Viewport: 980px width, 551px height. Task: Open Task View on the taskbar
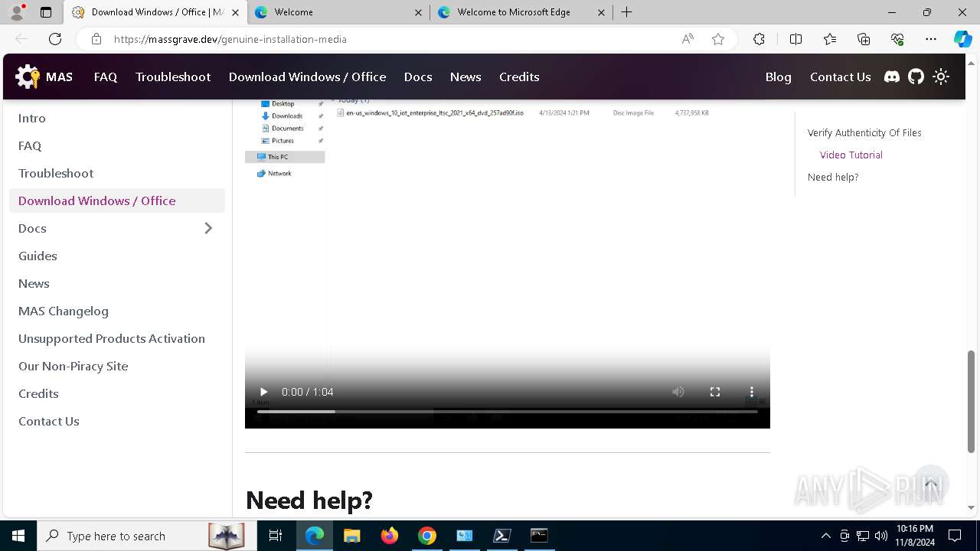point(276,536)
